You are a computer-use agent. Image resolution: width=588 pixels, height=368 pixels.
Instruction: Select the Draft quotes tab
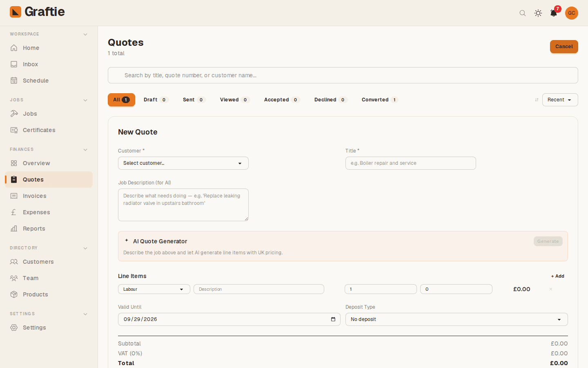155,100
